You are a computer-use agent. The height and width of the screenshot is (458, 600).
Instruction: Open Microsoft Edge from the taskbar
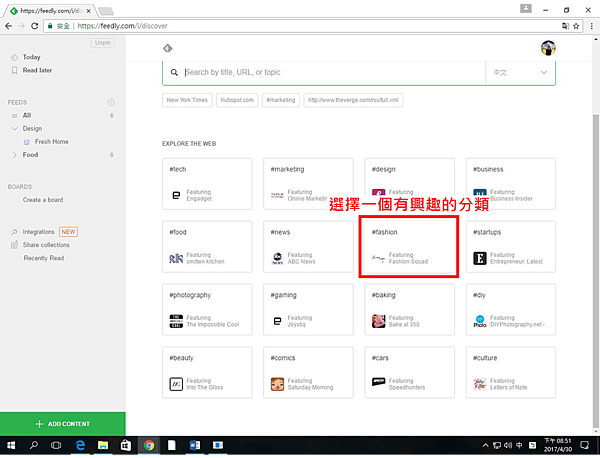(80, 445)
